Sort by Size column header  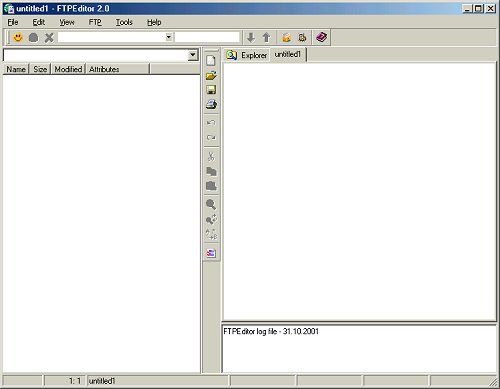40,69
